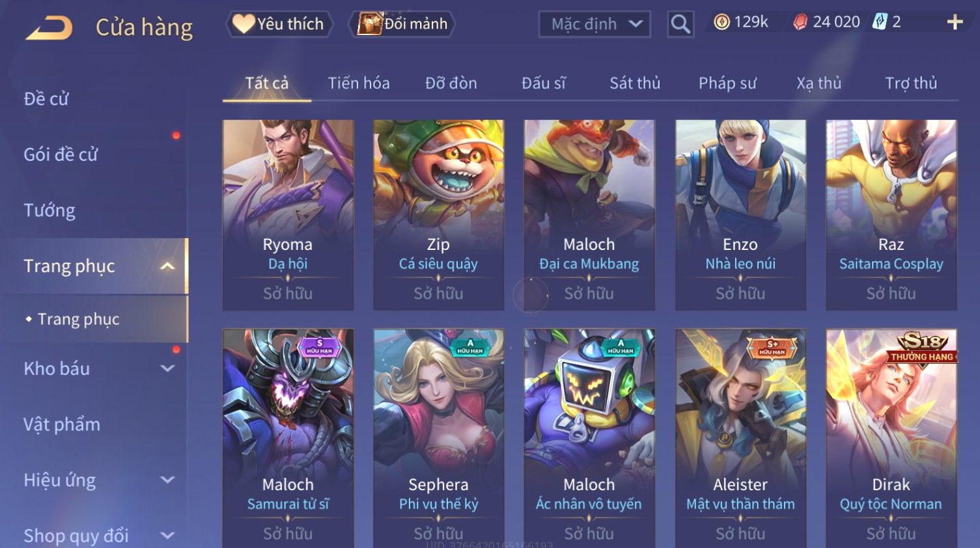Tap the red ruby 24 020 icon
The height and width of the screenshot is (548, 980).
tap(800, 22)
